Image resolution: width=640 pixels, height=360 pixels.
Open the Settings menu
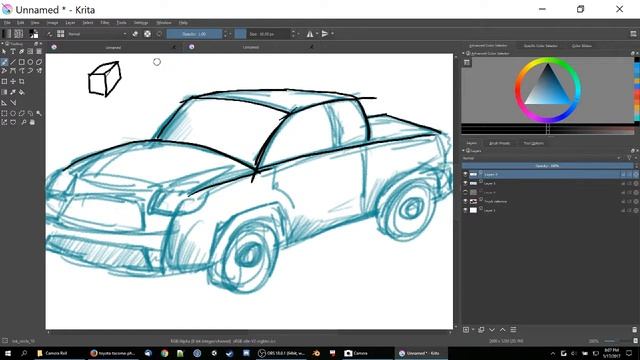141,23
